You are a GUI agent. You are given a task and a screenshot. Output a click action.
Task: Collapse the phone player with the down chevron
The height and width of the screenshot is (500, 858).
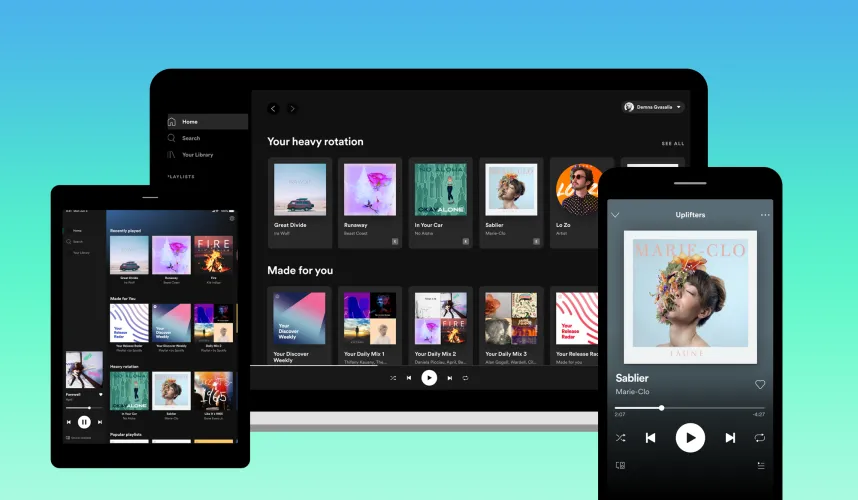[x=615, y=215]
